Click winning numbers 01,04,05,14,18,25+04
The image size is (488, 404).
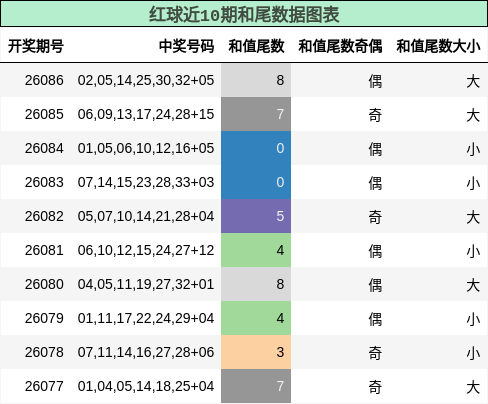click(x=146, y=386)
